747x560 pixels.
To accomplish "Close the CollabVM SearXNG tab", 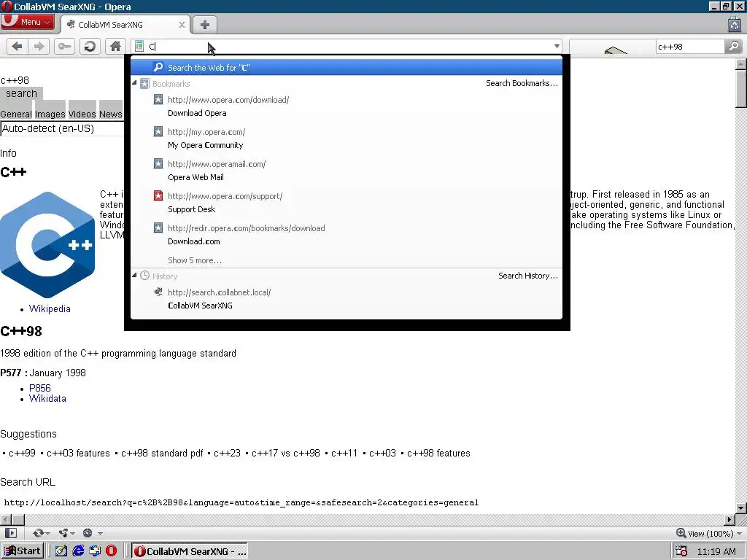I will 182,25.
